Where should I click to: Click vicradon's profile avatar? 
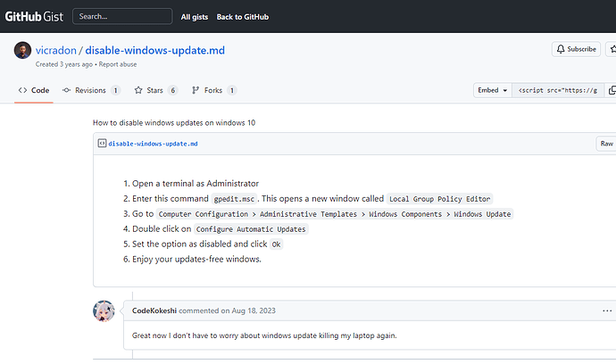(22, 51)
